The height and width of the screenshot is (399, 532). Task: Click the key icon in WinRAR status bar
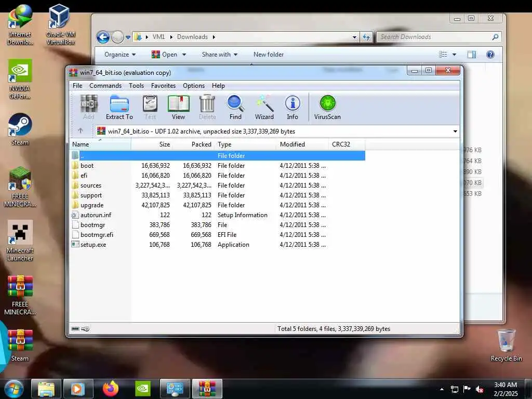pyautogui.click(x=86, y=328)
